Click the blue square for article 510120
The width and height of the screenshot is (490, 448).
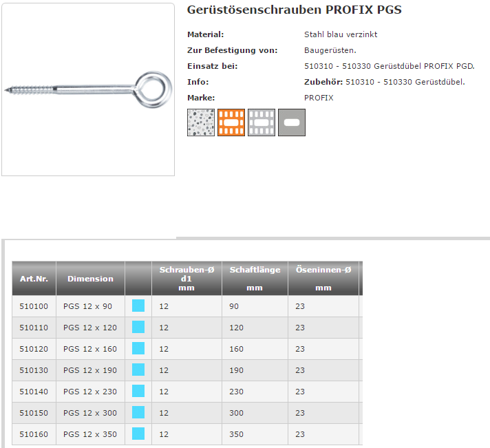coord(138,349)
